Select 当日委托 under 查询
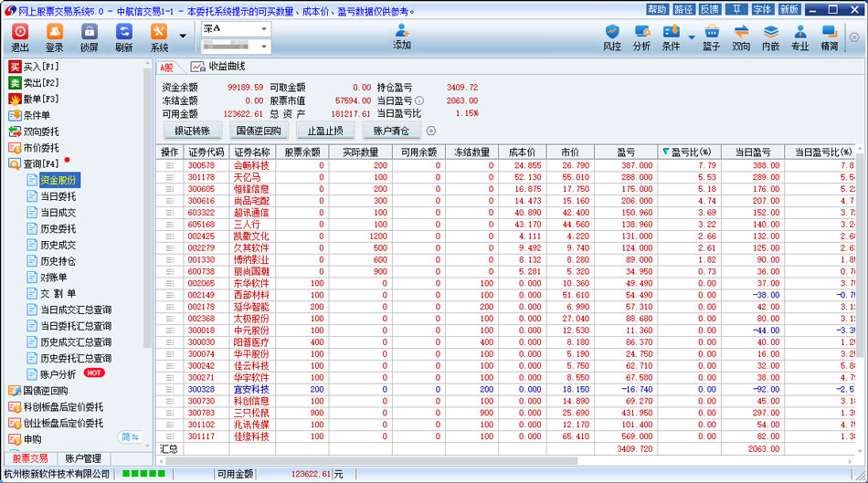 (x=51, y=196)
